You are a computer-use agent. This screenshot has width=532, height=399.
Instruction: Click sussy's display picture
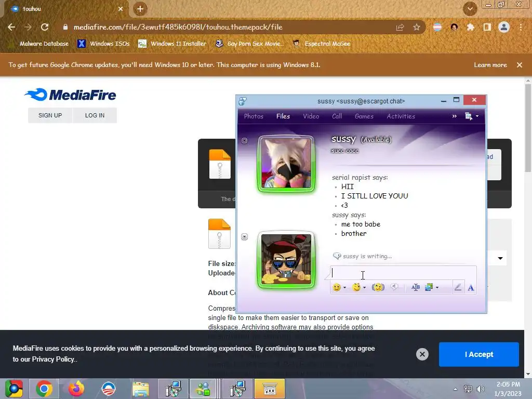[286, 164]
